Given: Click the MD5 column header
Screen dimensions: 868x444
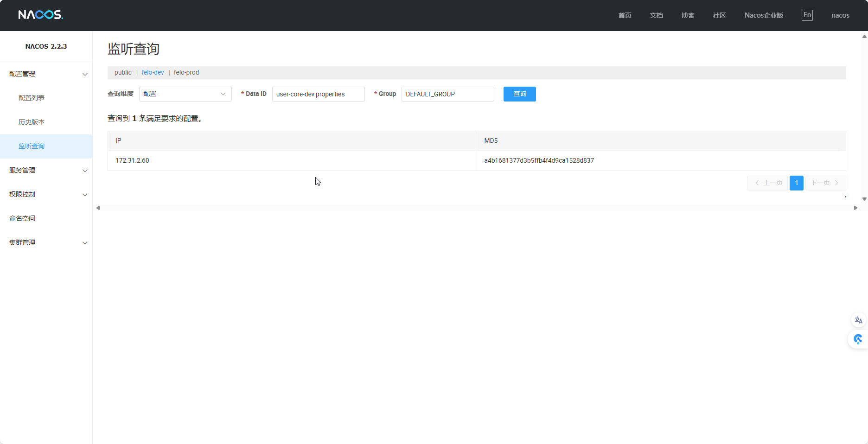Looking at the screenshot, I should tap(661, 141).
